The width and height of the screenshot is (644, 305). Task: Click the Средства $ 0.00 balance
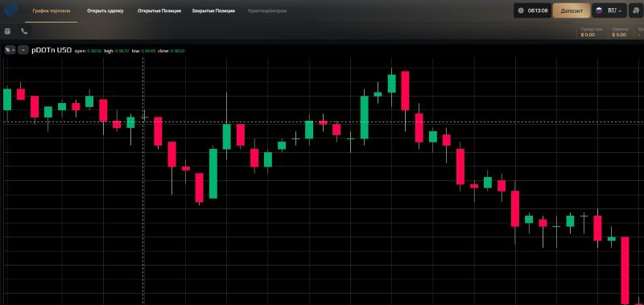pyautogui.click(x=592, y=32)
